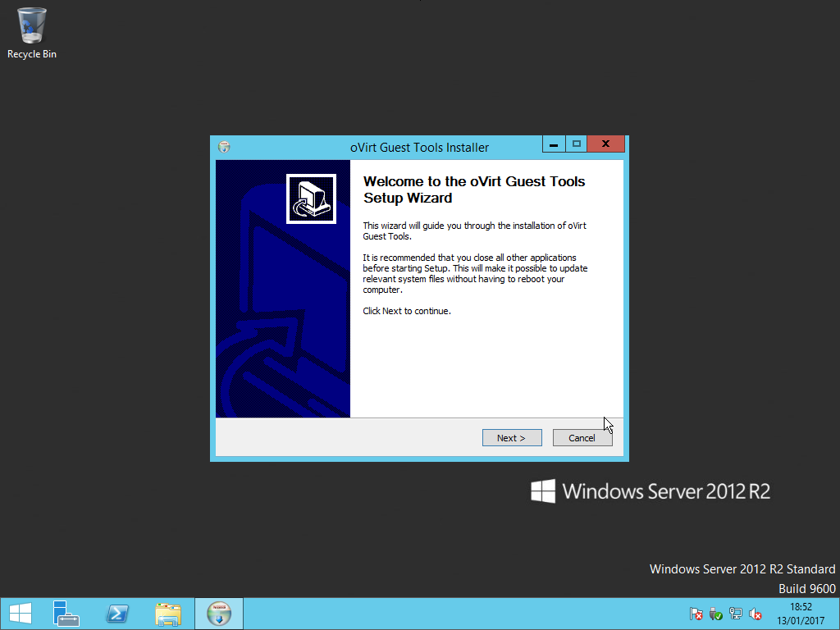Launch Server Manager from the taskbar
840x630 pixels.
[x=66, y=614]
